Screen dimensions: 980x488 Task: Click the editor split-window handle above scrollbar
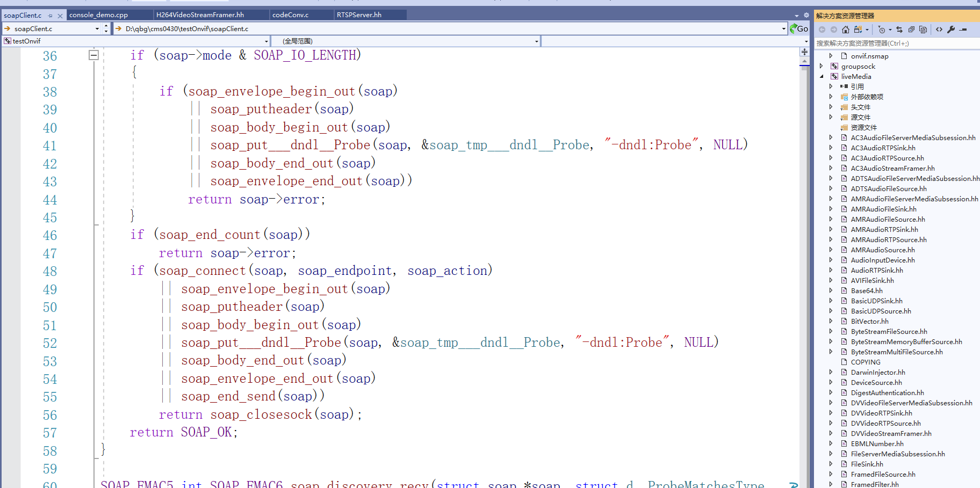coord(804,52)
